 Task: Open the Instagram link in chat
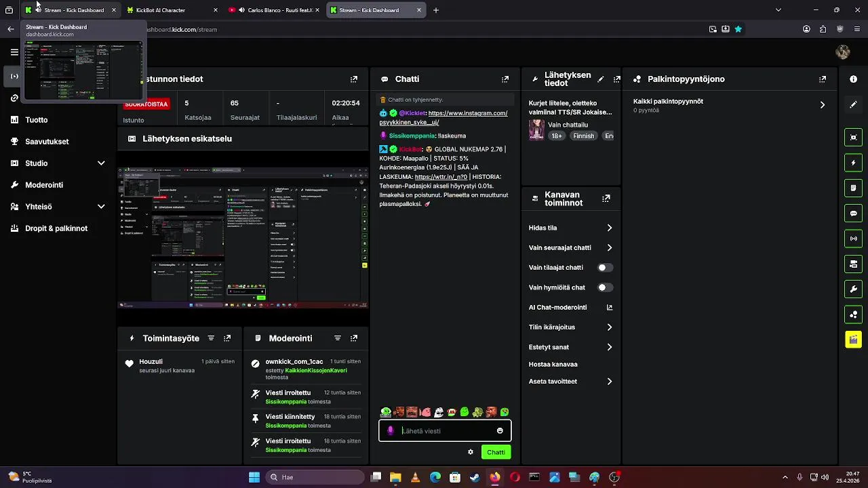pyautogui.click(x=444, y=118)
